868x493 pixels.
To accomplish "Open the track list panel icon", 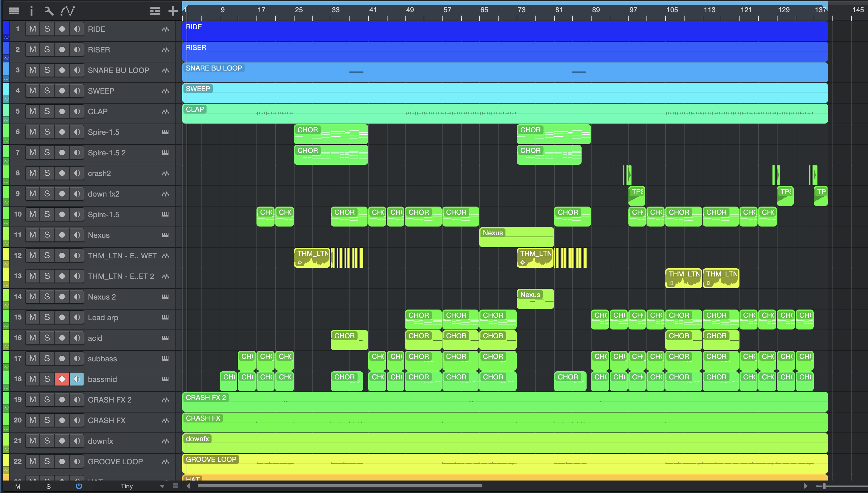I will coord(14,11).
